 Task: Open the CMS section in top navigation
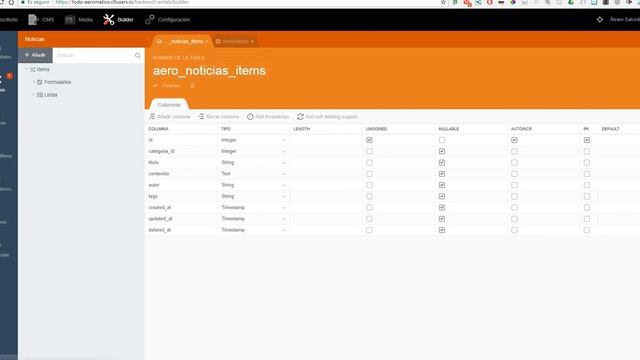[41, 20]
